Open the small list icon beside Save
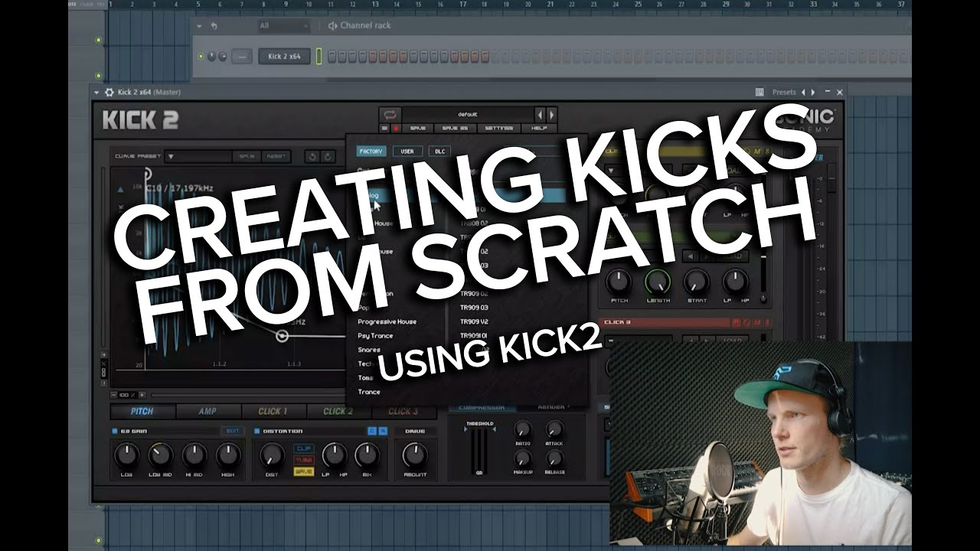This screenshot has width=980, height=551. [x=385, y=129]
